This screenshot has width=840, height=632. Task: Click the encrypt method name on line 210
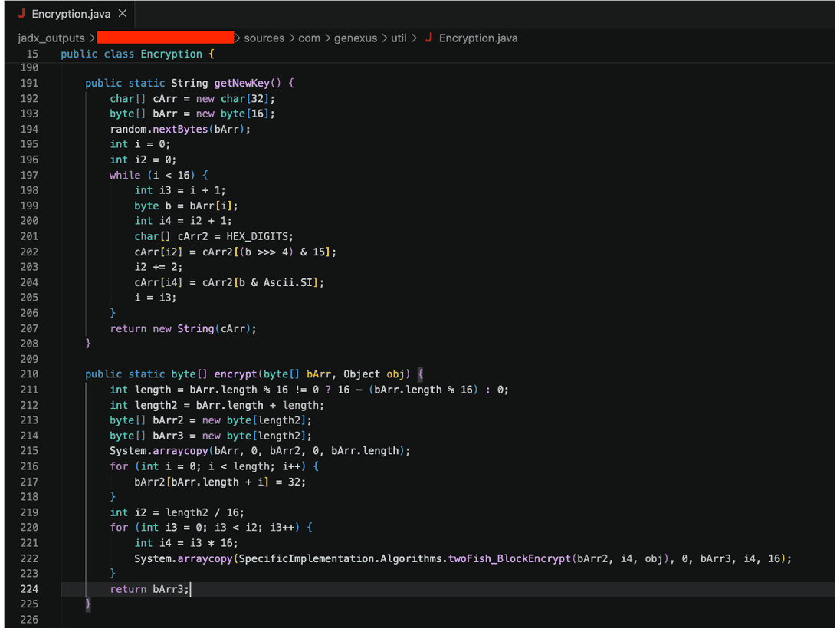(235, 374)
